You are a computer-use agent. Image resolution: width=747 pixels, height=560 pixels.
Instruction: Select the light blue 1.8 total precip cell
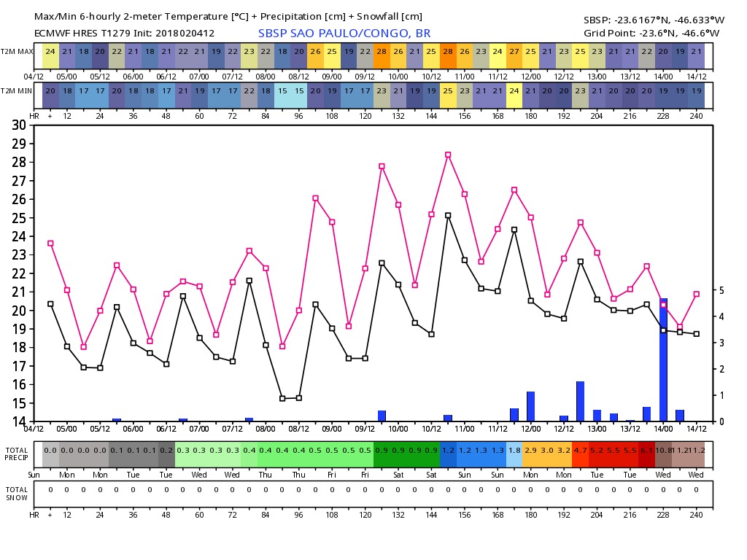coord(514,451)
